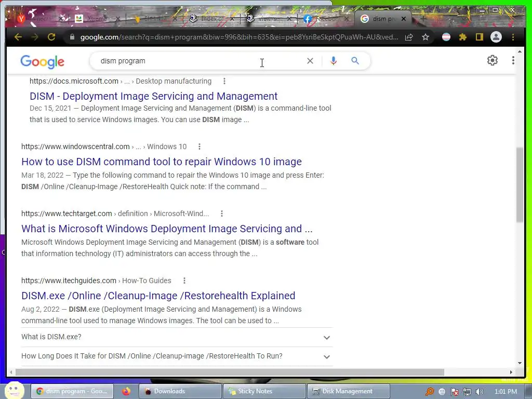Clear the search box with the X

310,61
